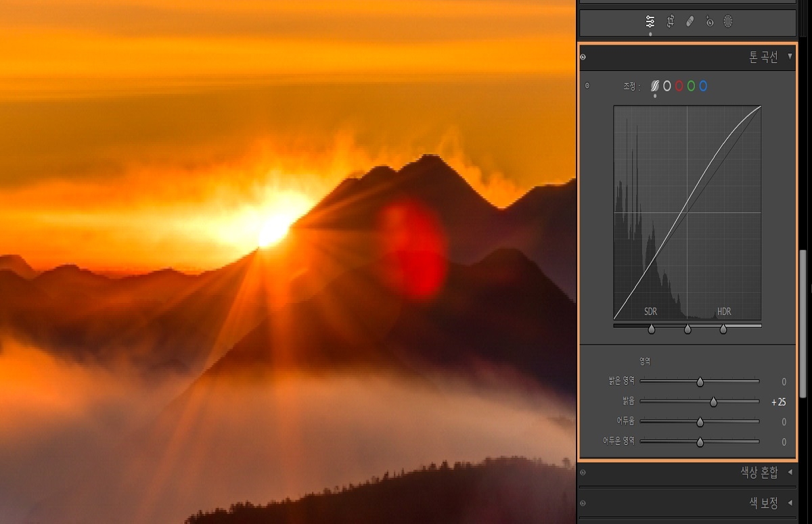The image size is (812, 524).
Task: Click the right highlight split handle under curve
Action: pyautogui.click(x=723, y=329)
